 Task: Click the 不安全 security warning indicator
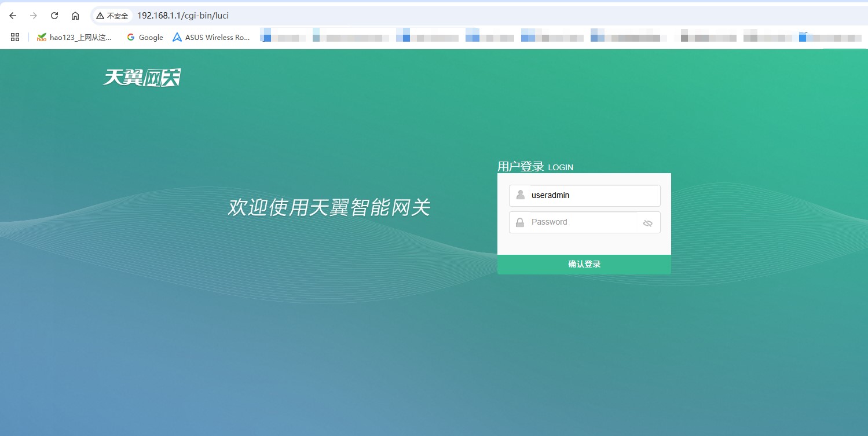(x=112, y=16)
